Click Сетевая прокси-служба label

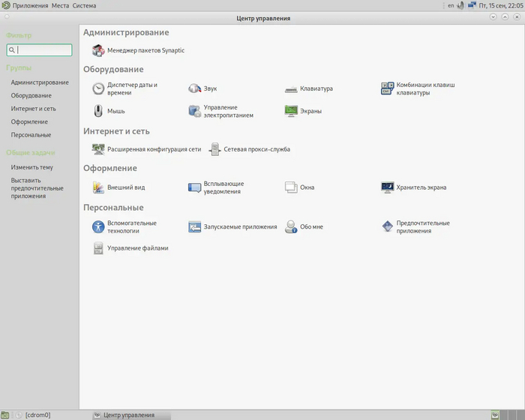[256, 149]
